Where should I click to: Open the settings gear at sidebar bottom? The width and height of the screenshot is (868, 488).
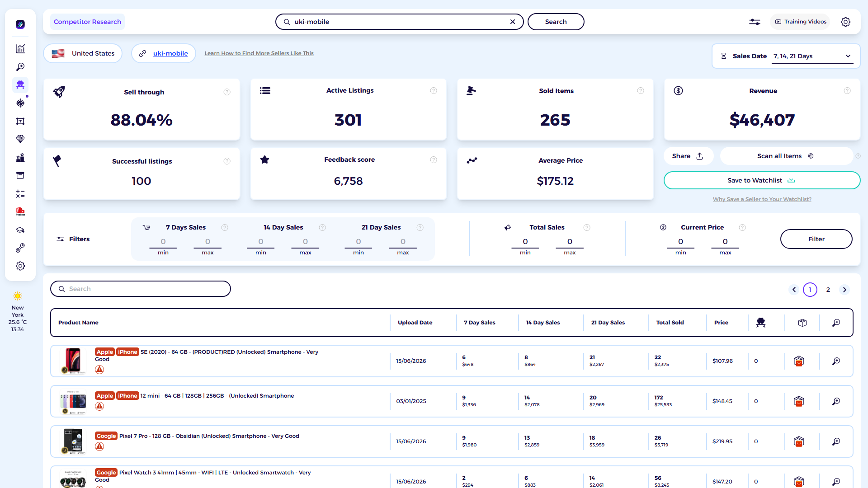pos(20,266)
